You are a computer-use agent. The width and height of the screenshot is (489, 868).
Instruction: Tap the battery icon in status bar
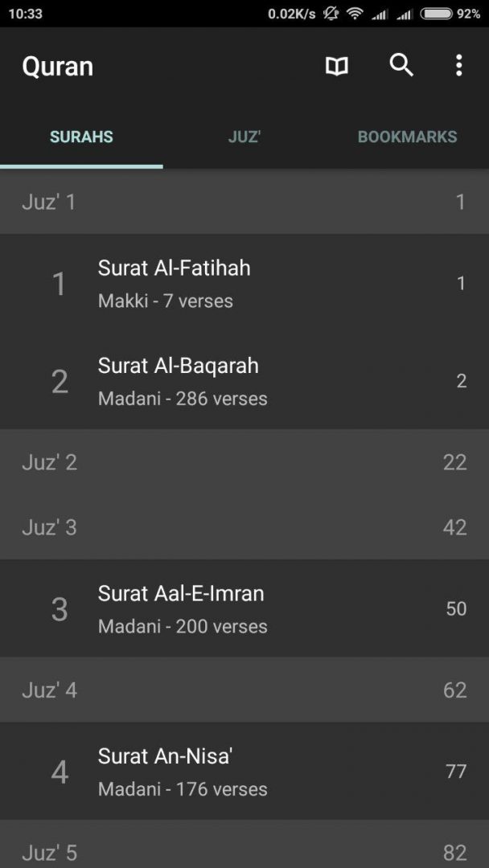coord(436,14)
